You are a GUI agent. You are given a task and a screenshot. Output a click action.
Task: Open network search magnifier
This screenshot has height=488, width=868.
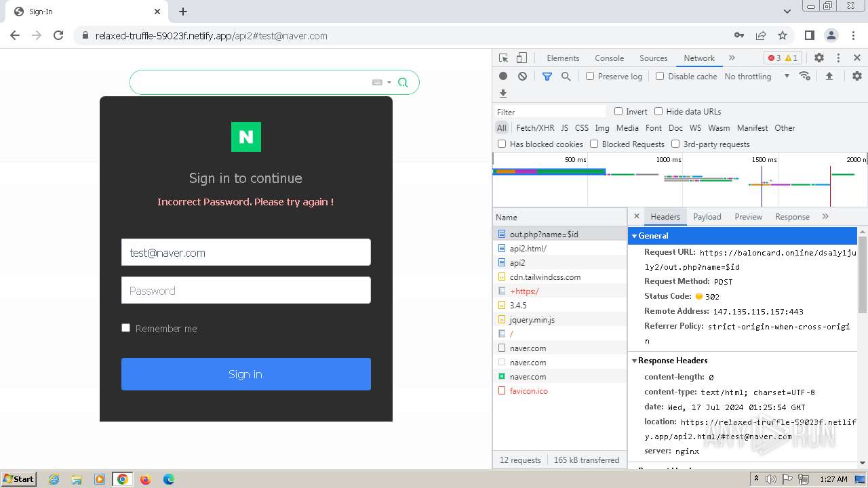coord(566,77)
